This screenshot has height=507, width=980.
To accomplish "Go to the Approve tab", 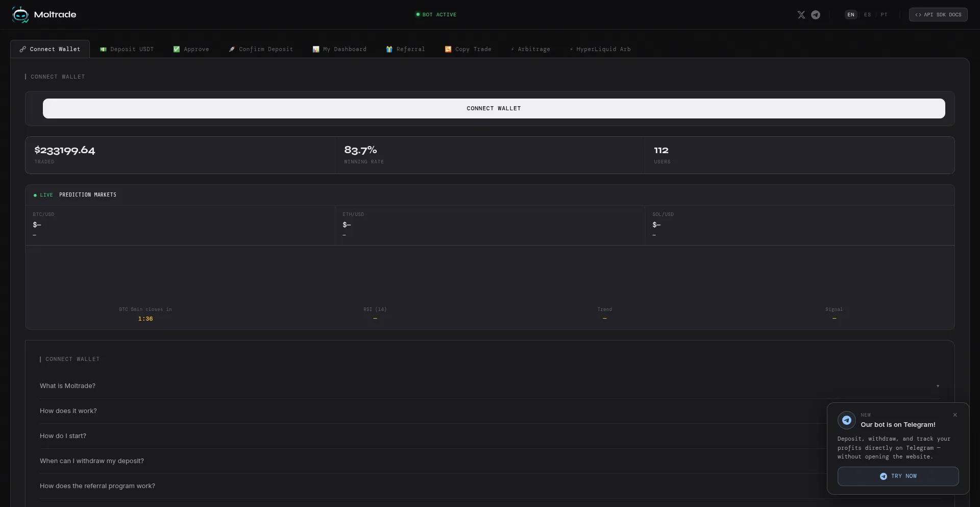I will coord(191,49).
